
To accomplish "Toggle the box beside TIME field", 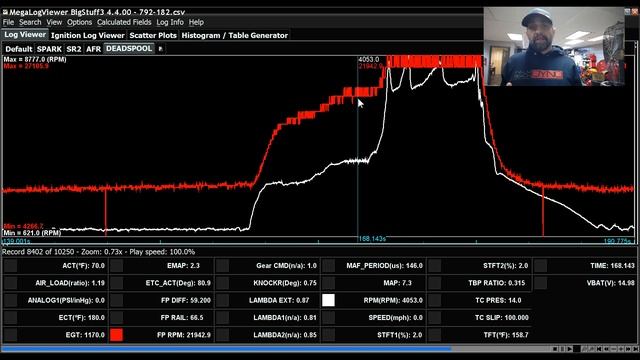I will coord(540,266).
